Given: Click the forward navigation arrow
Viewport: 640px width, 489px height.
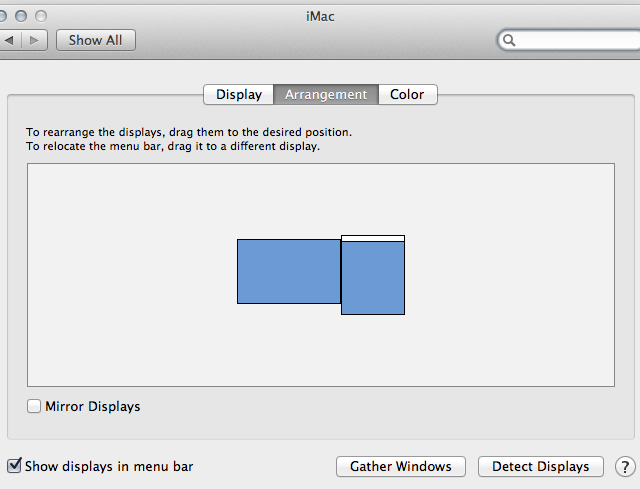Looking at the screenshot, I should [x=33, y=41].
